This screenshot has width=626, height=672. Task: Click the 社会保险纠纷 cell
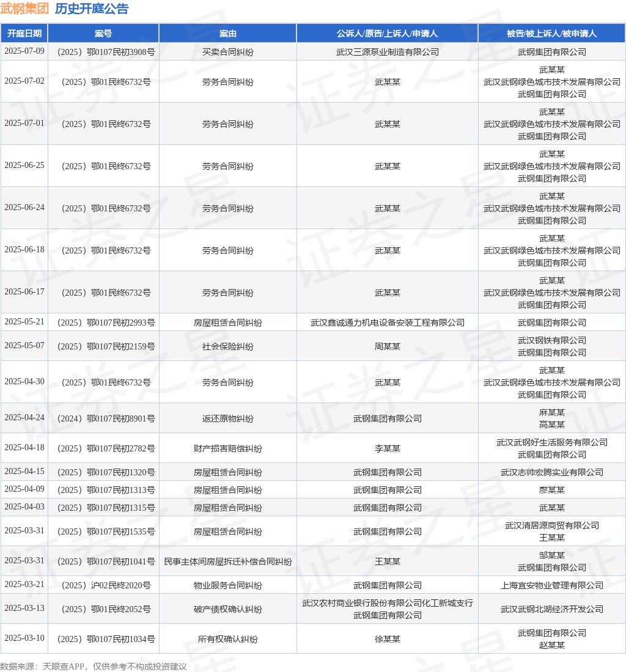coord(227,346)
